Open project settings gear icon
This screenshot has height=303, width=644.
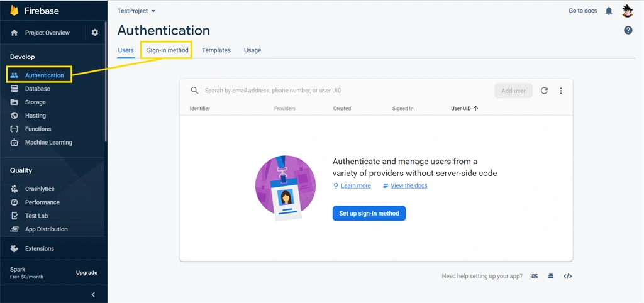(95, 33)
